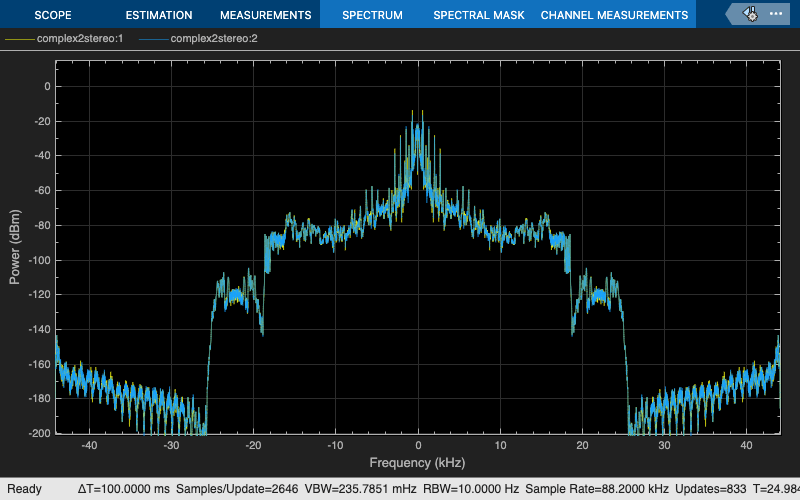Select the SPECTRUM tab
This screenshot has width=800, height=500.
click(372, 15)
